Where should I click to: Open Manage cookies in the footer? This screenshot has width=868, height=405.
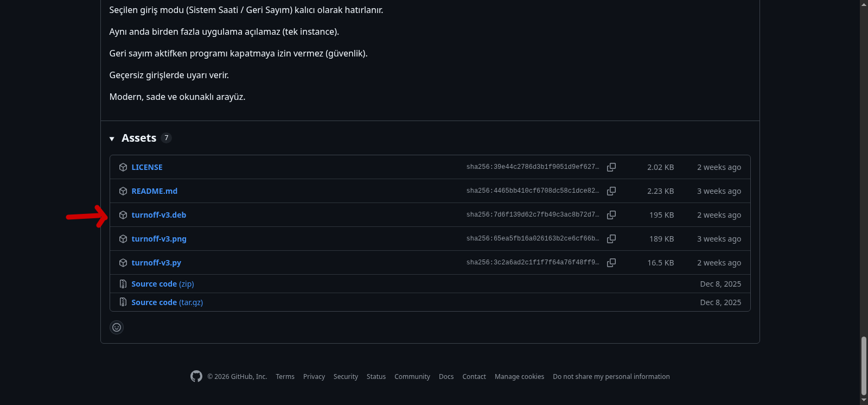point(519,377)
